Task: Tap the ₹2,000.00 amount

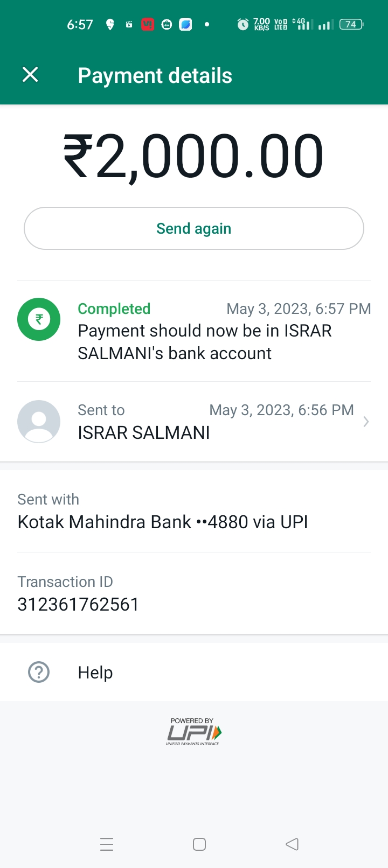Action: (x=194, y=156)
